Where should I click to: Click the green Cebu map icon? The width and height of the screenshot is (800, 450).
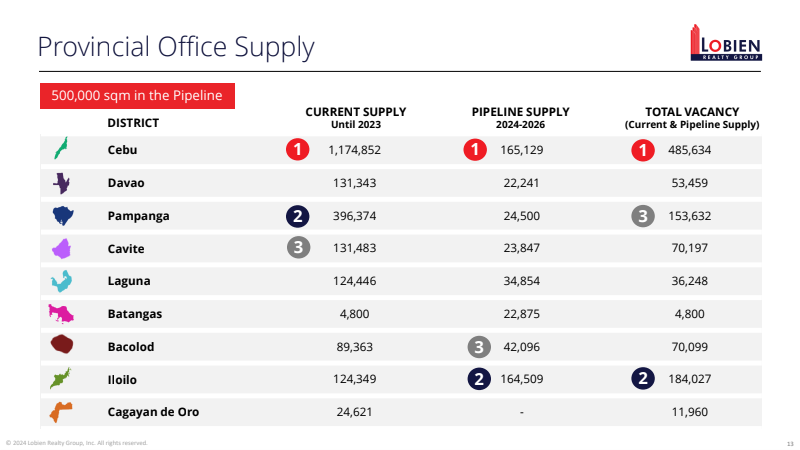[x=62, y=150]
